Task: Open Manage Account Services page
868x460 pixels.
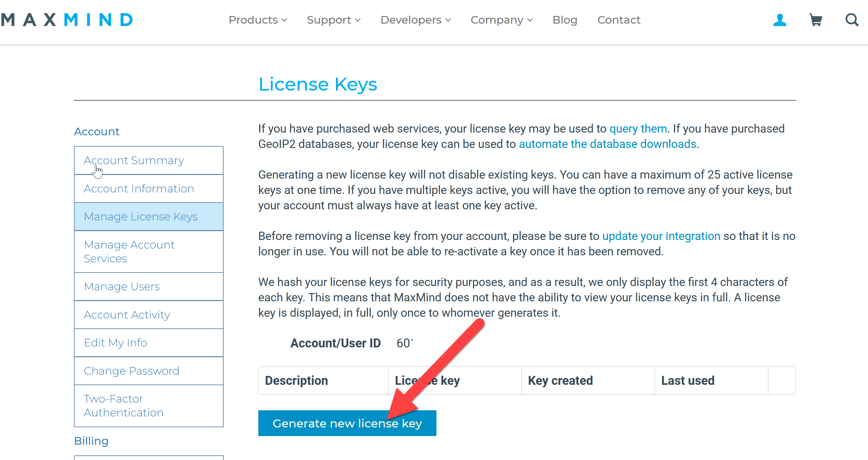Action: (129, 251)
